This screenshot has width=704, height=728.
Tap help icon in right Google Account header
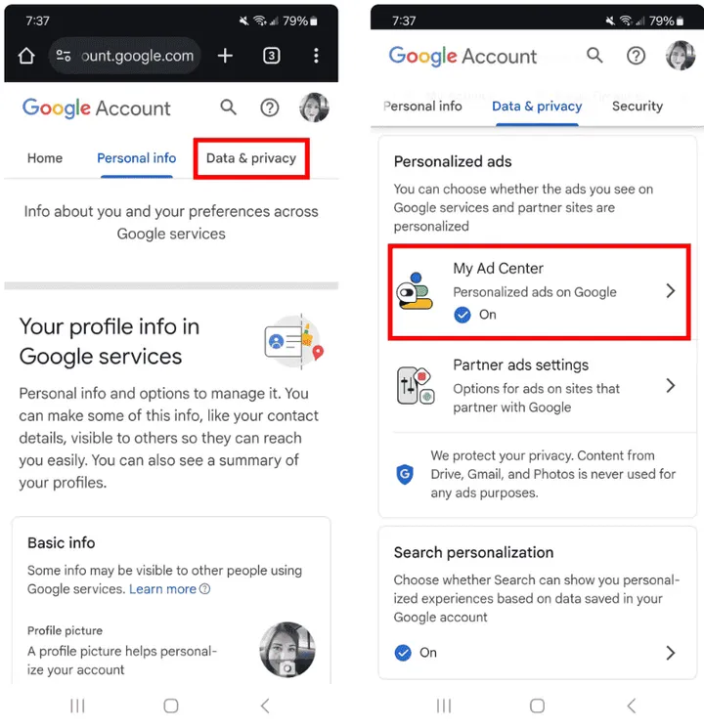pos(636,56)
